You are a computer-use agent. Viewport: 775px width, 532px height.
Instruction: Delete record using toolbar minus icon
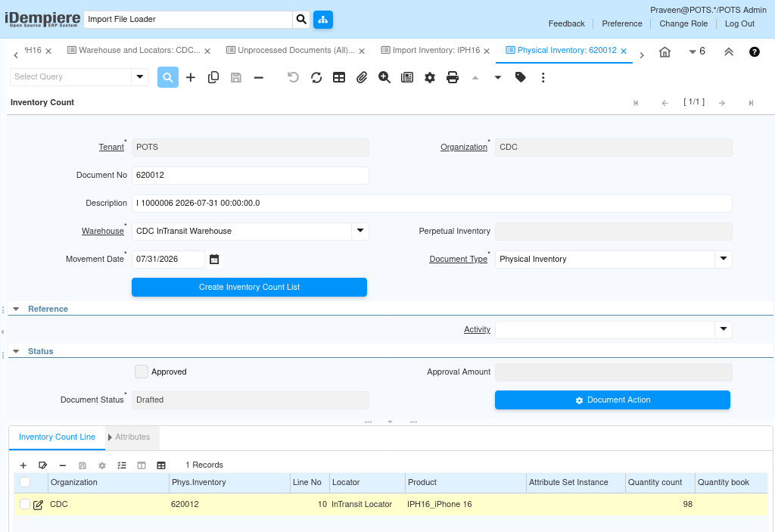coord(259,78)
